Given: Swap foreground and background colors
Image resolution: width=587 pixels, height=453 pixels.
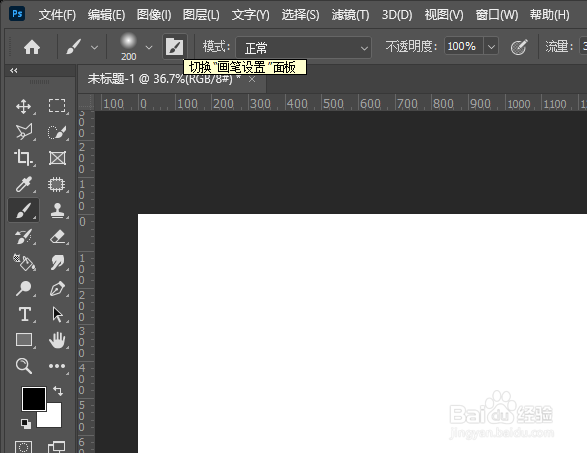Looking at the screenshot, I should pos(58,391).
